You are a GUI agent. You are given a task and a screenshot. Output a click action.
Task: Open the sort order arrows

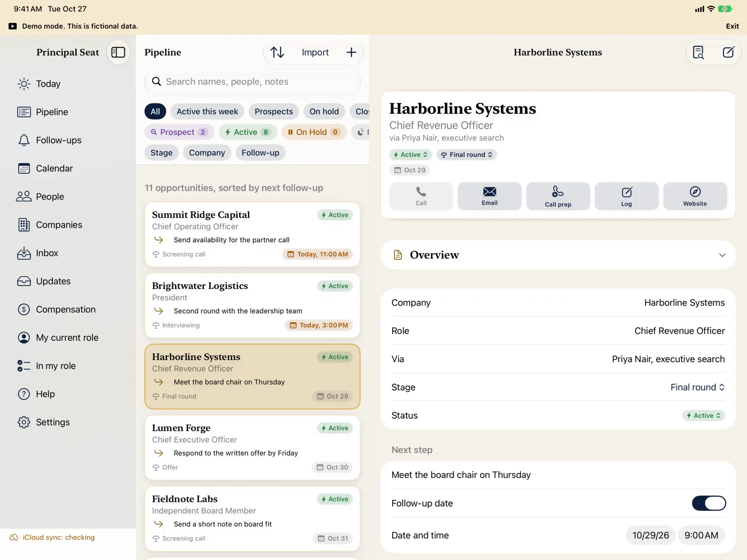click(x=277, y=52)
